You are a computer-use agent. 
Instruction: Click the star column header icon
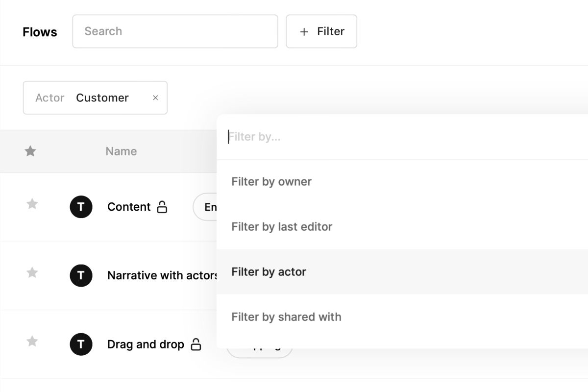[30, 151]
